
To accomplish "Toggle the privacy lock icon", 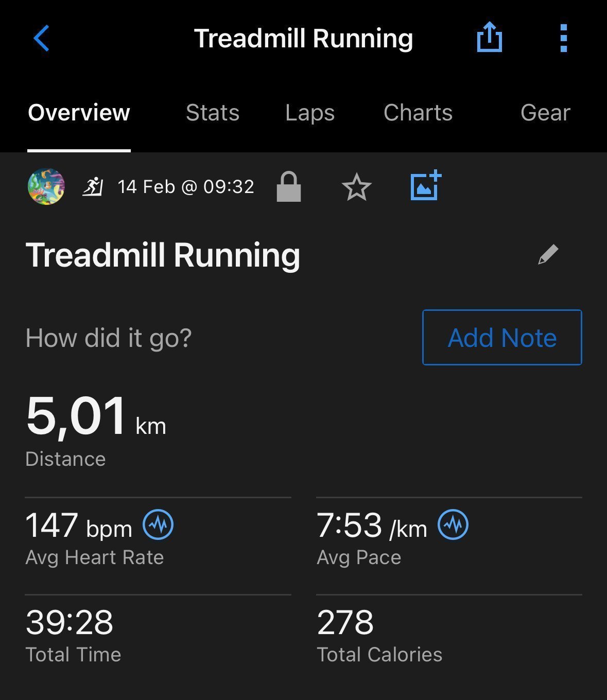I will [x=289, y=186].
